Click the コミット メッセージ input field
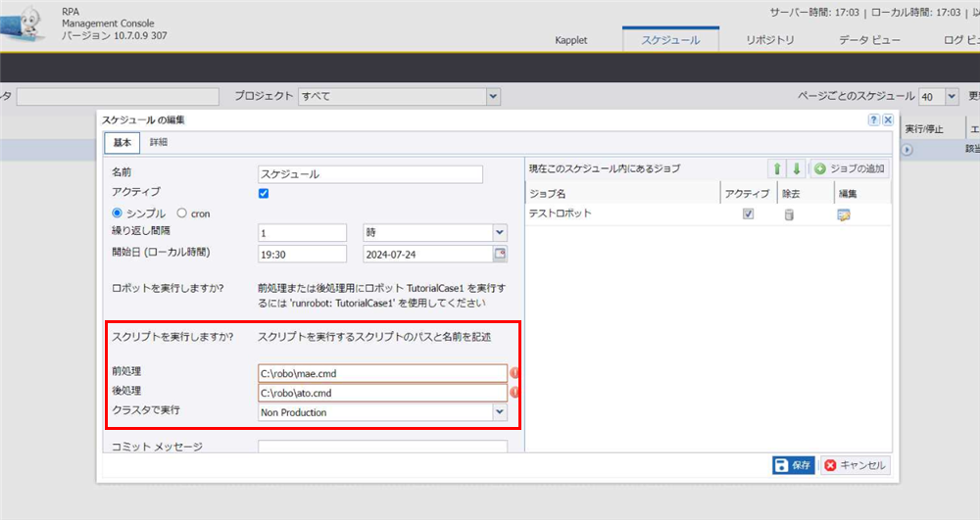Image resolution: width=980 pixels, height=520 pixels. [x=382, y=447]
